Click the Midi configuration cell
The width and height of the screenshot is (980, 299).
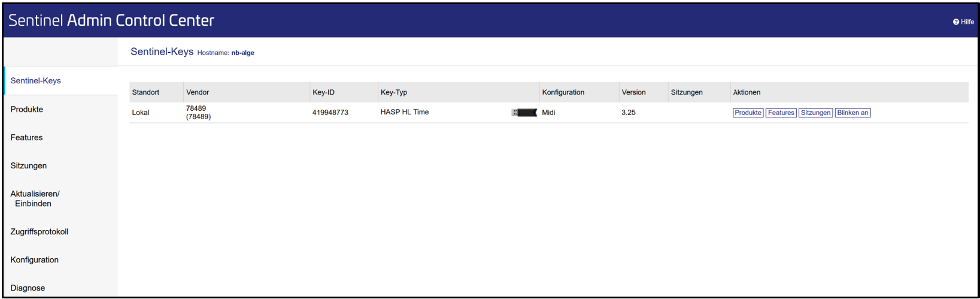coord(548,113)
